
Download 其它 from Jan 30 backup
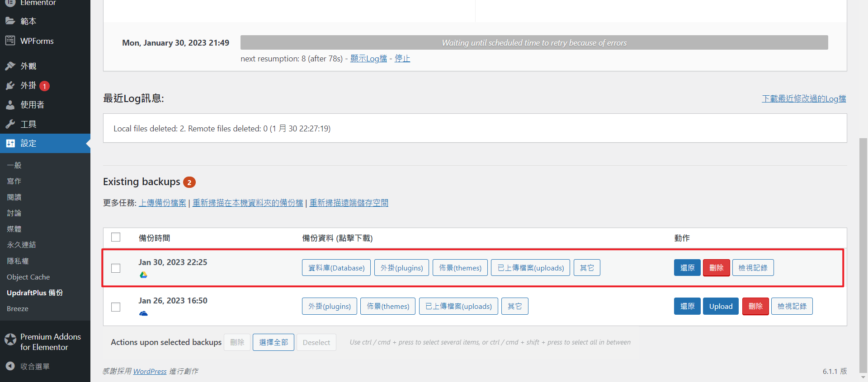click(x=587, y=268)
